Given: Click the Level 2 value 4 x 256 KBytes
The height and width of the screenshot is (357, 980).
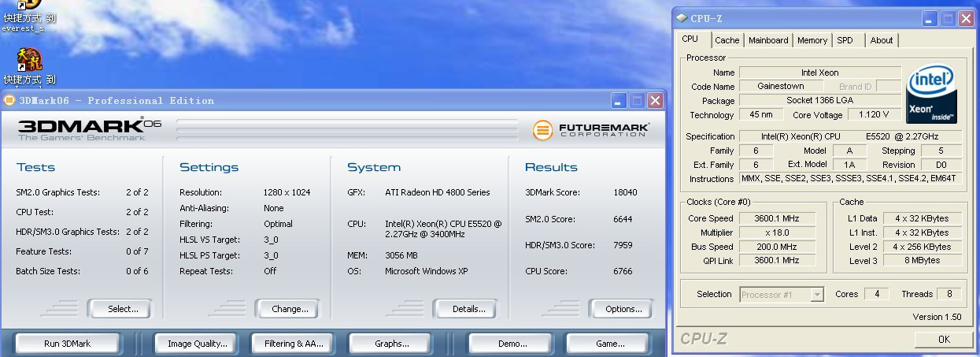Looking at the screenshot, I should point(923,247).
